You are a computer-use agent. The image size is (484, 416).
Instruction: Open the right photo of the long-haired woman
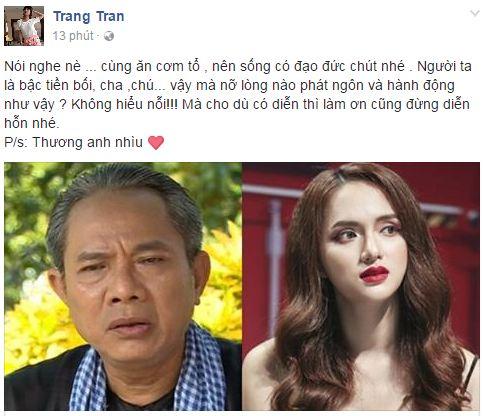(x=361, y=286)
